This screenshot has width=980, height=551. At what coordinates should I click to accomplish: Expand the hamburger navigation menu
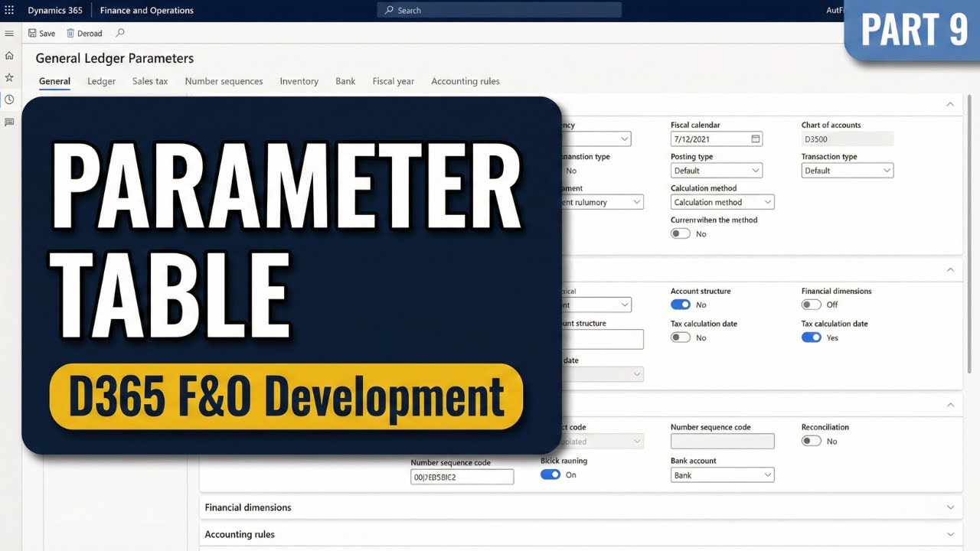coord(9,34)
